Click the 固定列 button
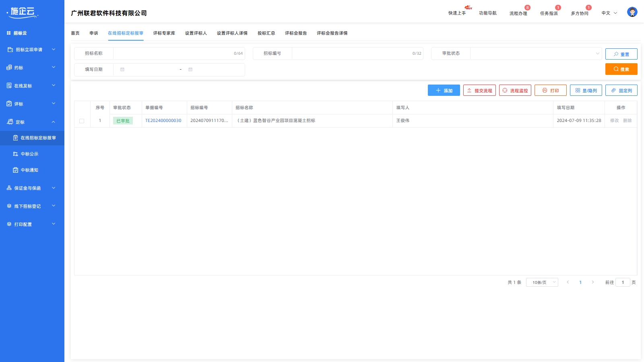Viewport: 644px width, 362px height. (x=621, y=90)
